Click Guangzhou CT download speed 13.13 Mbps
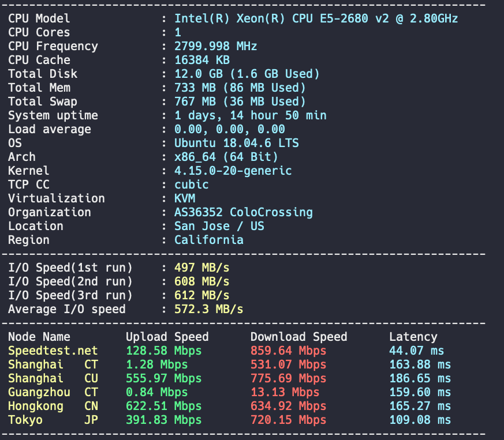 pos(285,392)
